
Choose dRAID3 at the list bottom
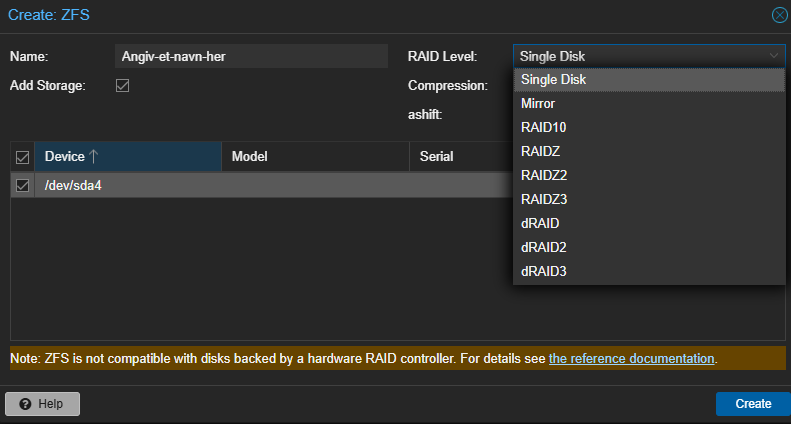[x=649, y=272]
